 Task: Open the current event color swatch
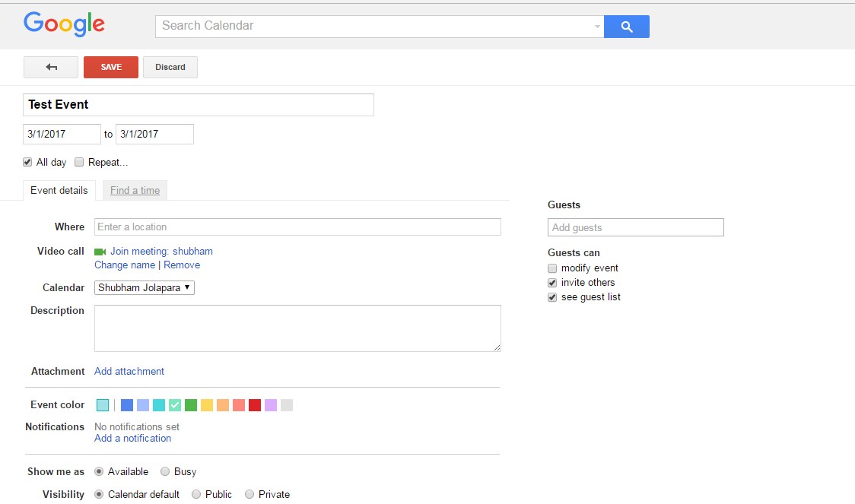click(x=103, y=405)
